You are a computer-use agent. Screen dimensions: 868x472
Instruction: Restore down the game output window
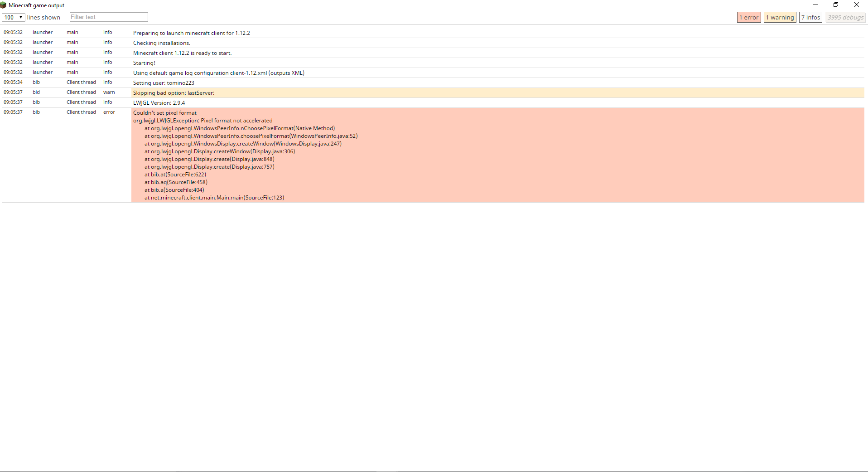[836, 5]
